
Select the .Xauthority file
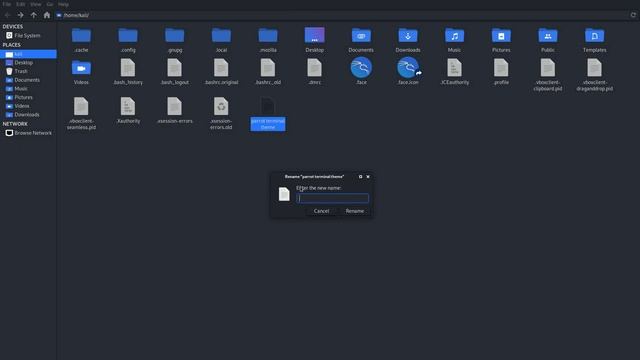coord(128,107)
